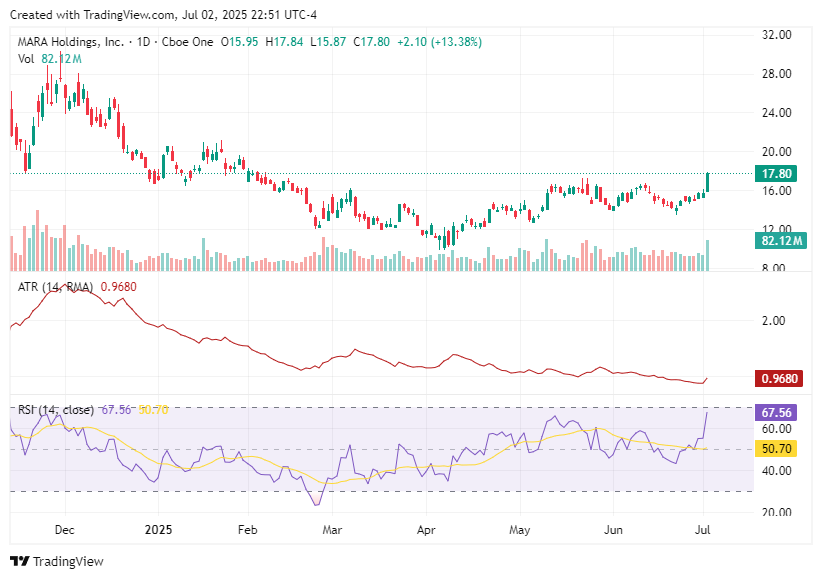
Task: Click the TradingView logo at bottom left
Action: 57,561
